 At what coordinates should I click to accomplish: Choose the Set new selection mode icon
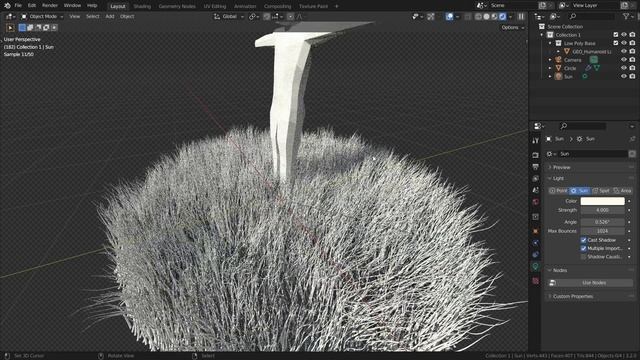(22, 28)
